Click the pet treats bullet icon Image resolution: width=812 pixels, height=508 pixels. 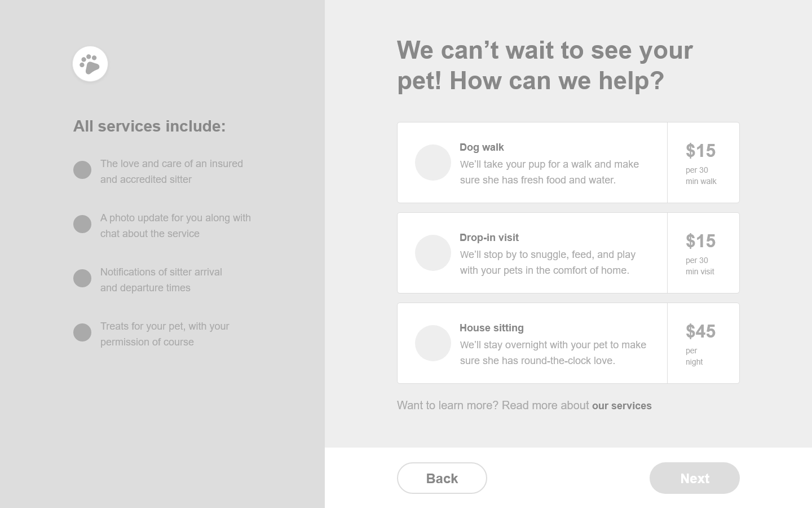82,332
